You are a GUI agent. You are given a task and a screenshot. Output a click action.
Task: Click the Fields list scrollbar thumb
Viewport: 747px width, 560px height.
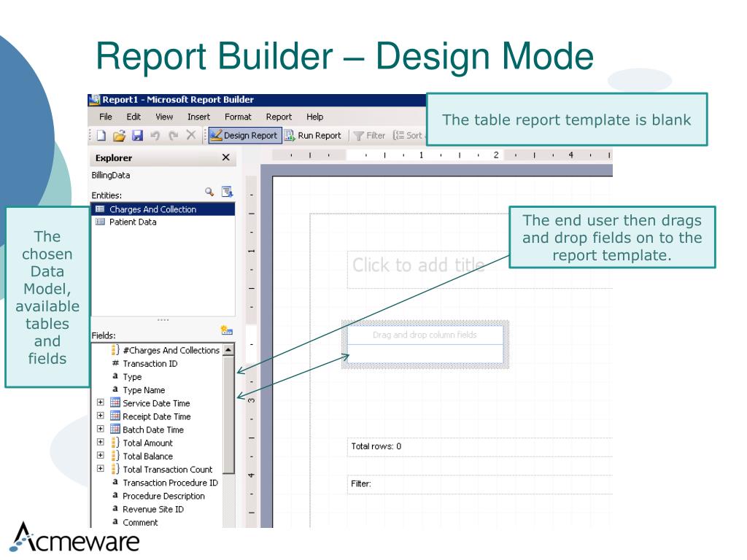(x=228, y=415)
